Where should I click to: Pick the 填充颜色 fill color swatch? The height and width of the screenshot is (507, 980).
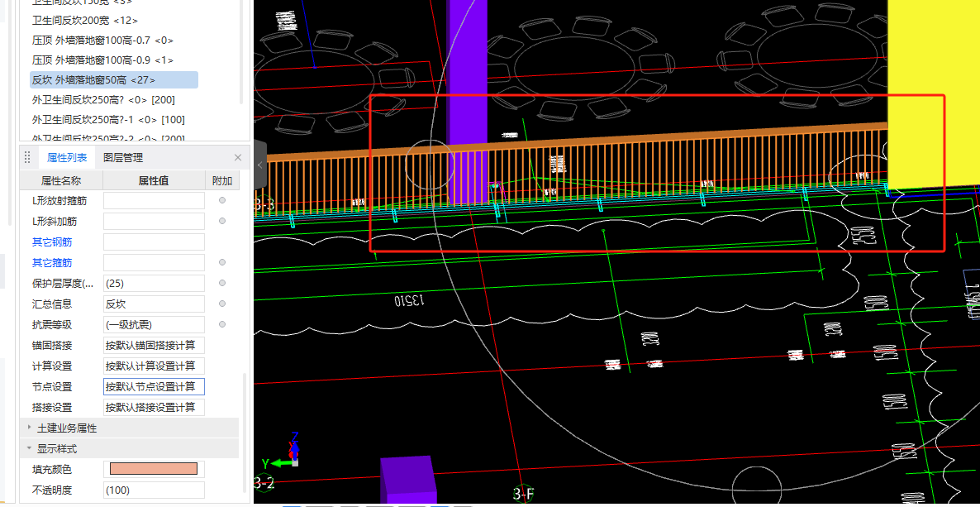154,469
